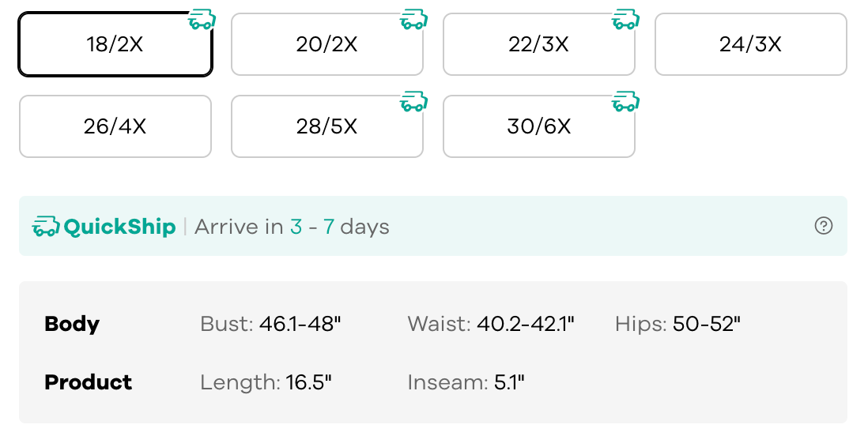Click the Waist measurement value
Viewport: 868px width, 436px height.
click(525, 324)
